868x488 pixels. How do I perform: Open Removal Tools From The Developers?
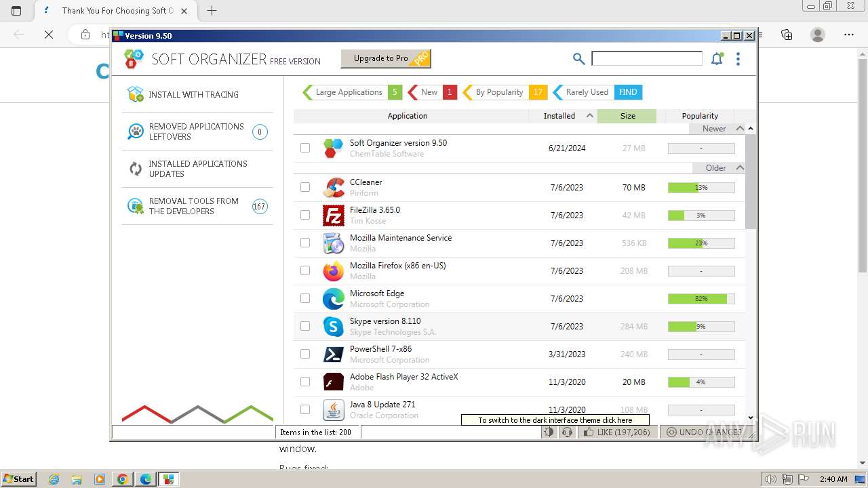(197, 206)
